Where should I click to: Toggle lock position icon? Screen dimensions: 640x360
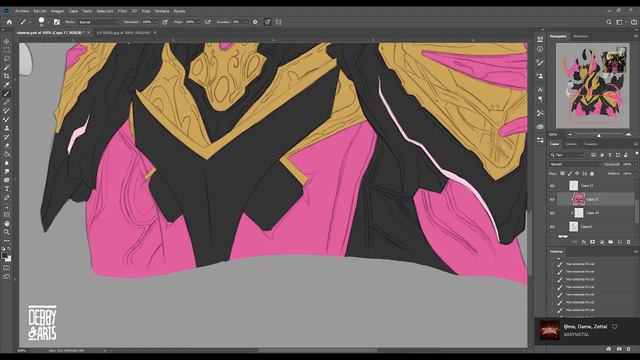pos(577,173)
